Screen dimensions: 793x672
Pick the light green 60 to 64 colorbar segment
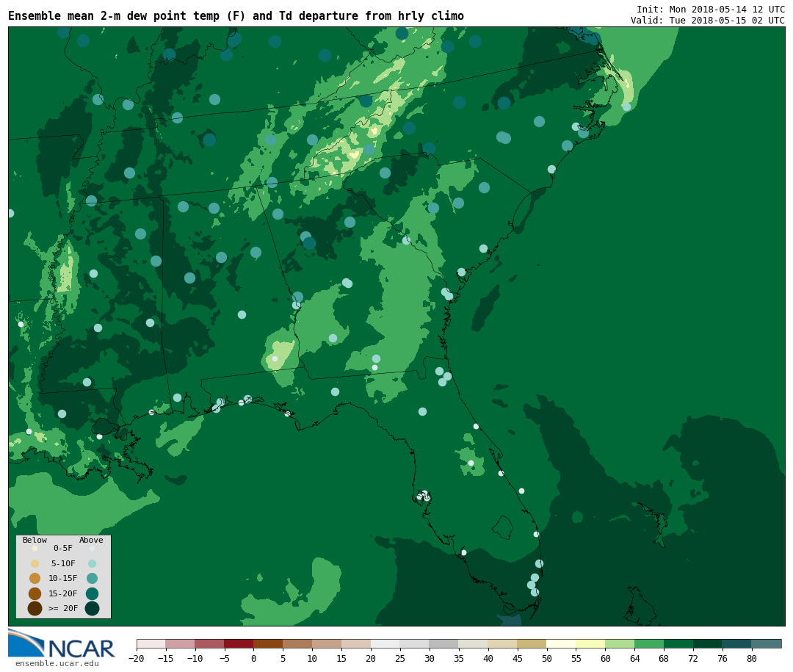tap(620, 643)
